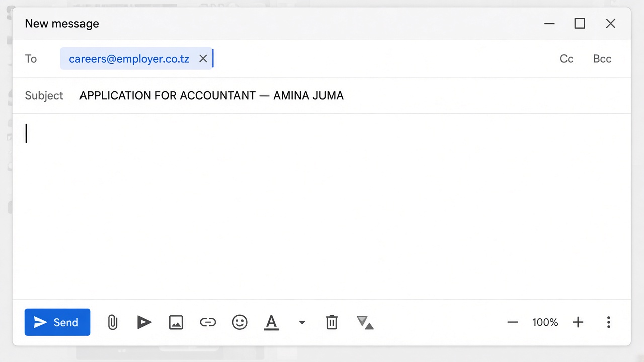Send the email message
The height and width of the screenshot is (362, 644).
tap(57, 322)
